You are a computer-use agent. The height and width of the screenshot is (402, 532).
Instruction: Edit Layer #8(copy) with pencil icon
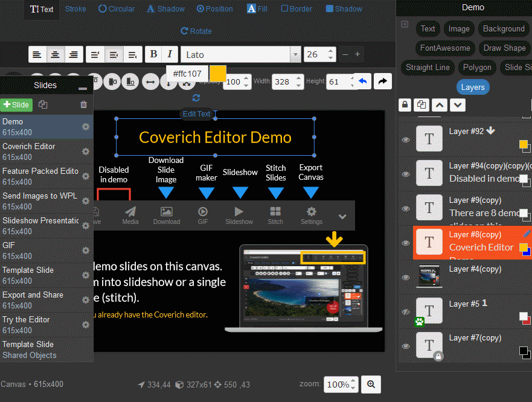[527, 234]
